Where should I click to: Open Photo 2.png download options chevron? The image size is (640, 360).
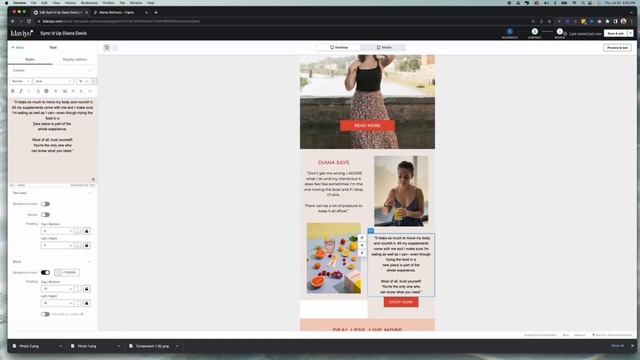point(61,346)
